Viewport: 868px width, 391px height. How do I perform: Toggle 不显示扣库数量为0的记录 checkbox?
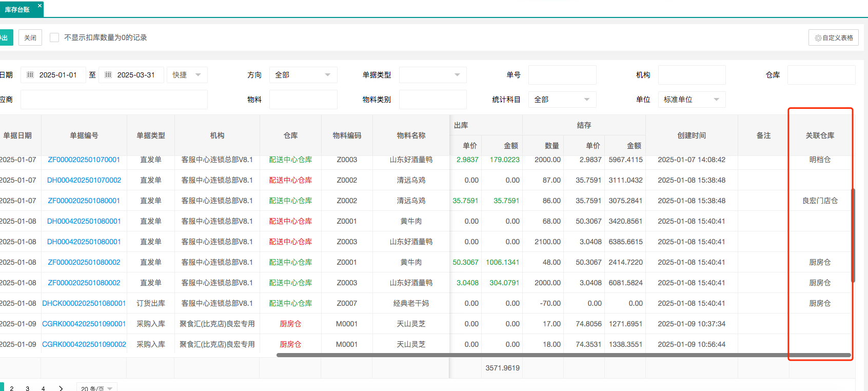point(54,37)
